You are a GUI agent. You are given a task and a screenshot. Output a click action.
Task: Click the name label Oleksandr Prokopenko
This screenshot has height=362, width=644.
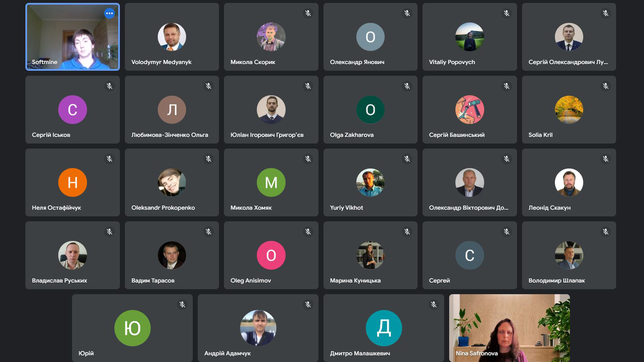click(x=163, y=208)
